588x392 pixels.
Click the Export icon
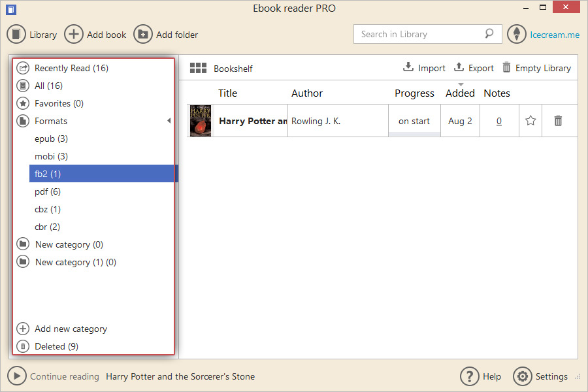[459, 67]
